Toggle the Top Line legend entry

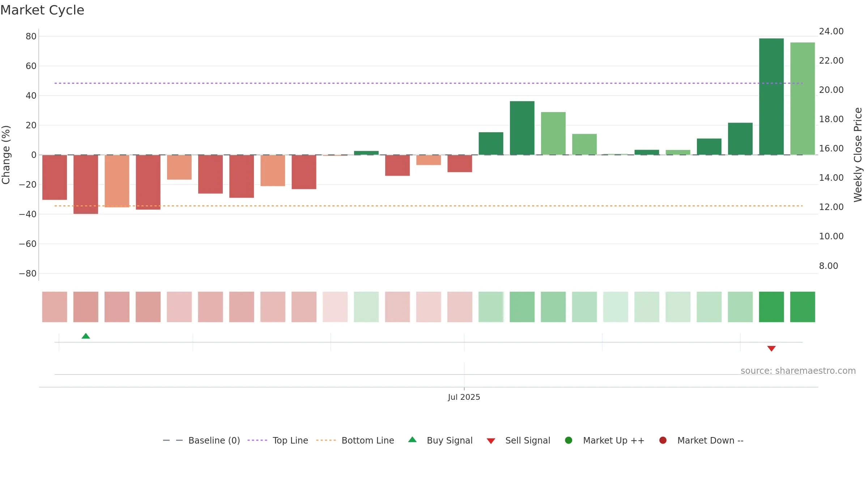278,440
